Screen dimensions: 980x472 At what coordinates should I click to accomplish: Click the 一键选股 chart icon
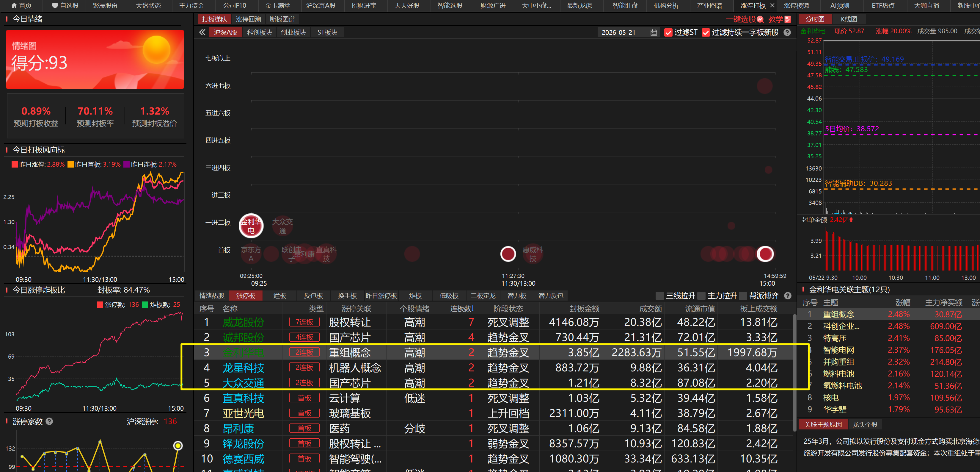[x=760, y=19]
